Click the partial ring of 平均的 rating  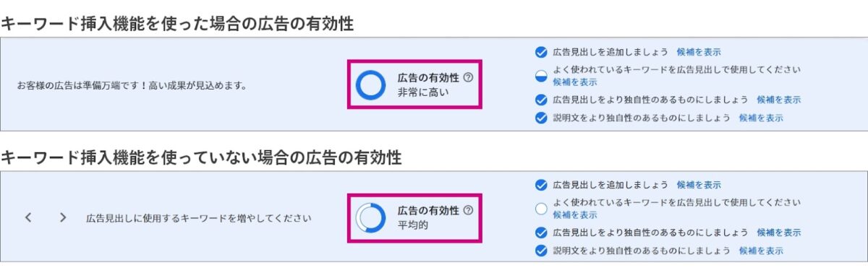(371, 218)
